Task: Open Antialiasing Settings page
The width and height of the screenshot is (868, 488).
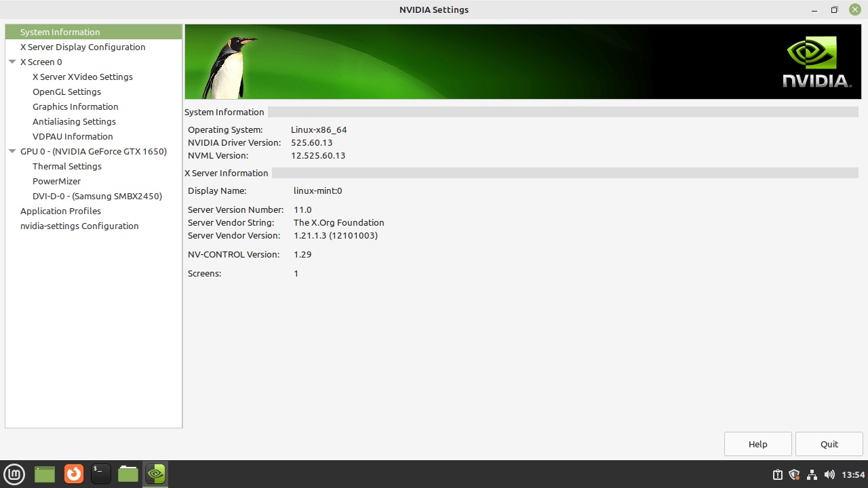Action: click(x=74, y=121)
